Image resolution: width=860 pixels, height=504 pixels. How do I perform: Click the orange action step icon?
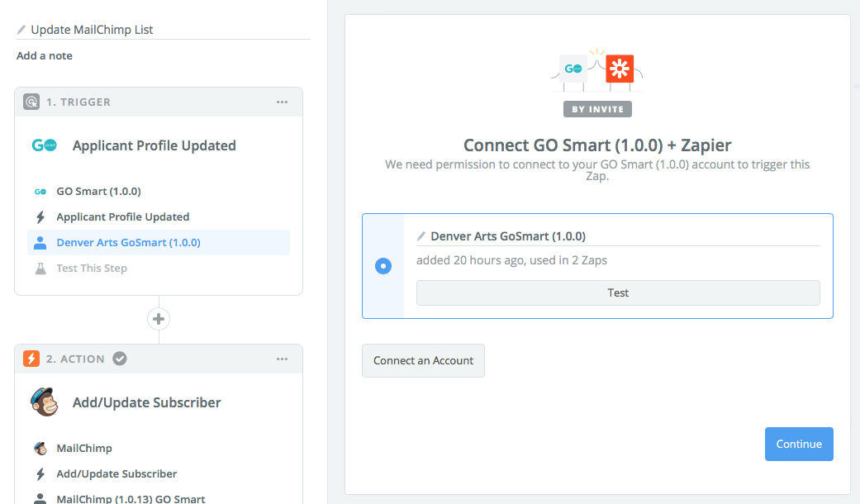(x=31, y=359)
